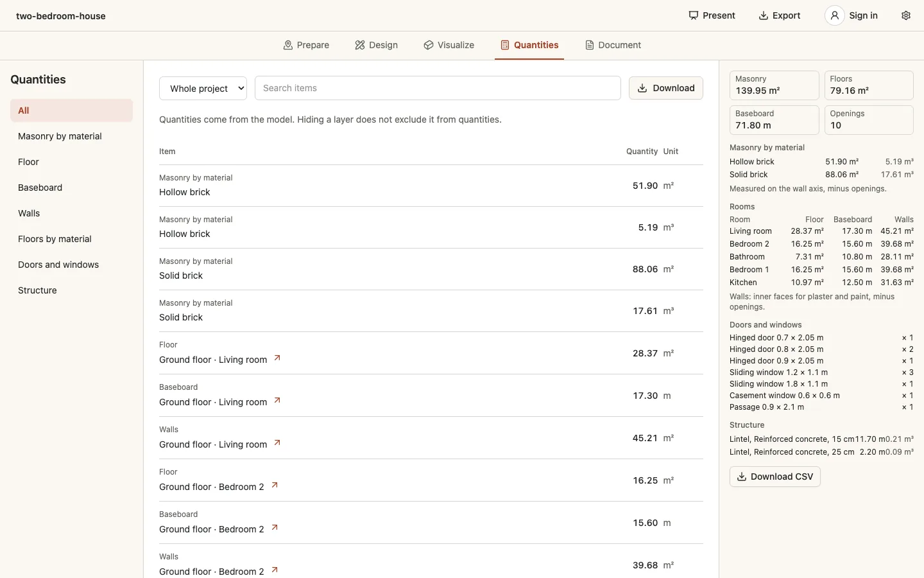Select All in Quantities sidebar
924x578 pixels.
[x=71, y=110]
